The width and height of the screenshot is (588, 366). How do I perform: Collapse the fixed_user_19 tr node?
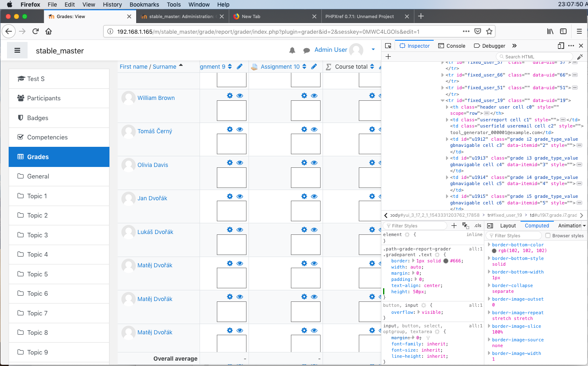coord(442,100)
